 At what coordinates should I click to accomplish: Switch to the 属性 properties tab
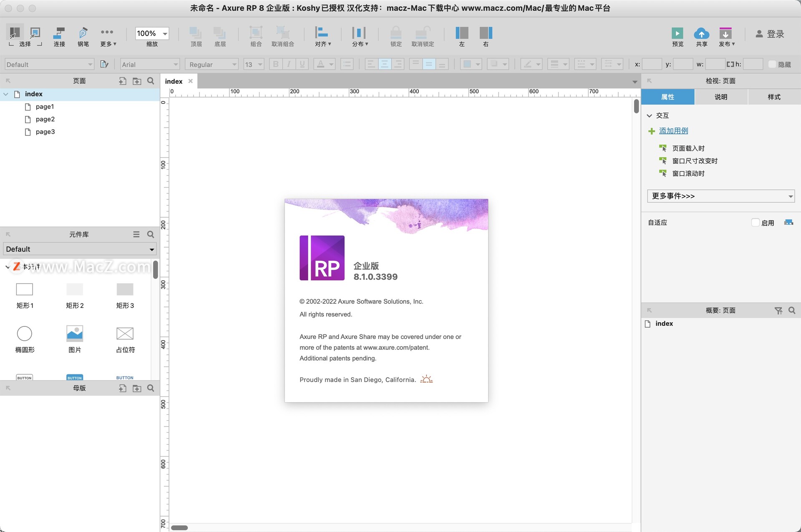point(667,97)
